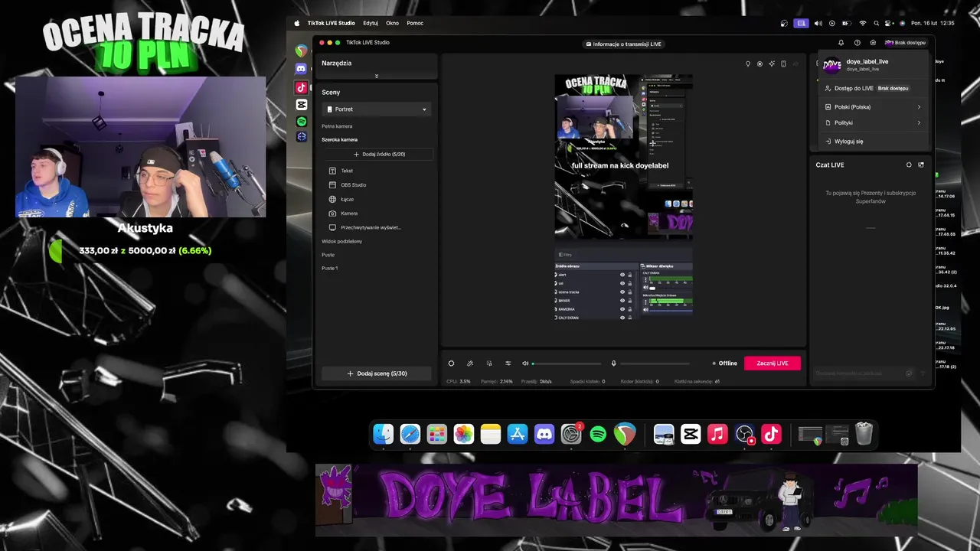The image size is (980, 551).
Task: Open Pomoc menu in menu bar
Action: coord(415,23)
